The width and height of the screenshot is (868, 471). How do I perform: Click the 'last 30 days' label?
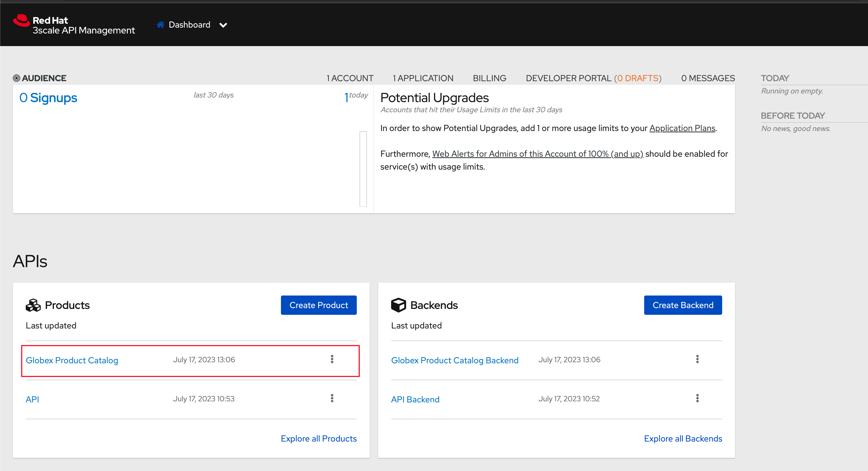tap(213, 95)
